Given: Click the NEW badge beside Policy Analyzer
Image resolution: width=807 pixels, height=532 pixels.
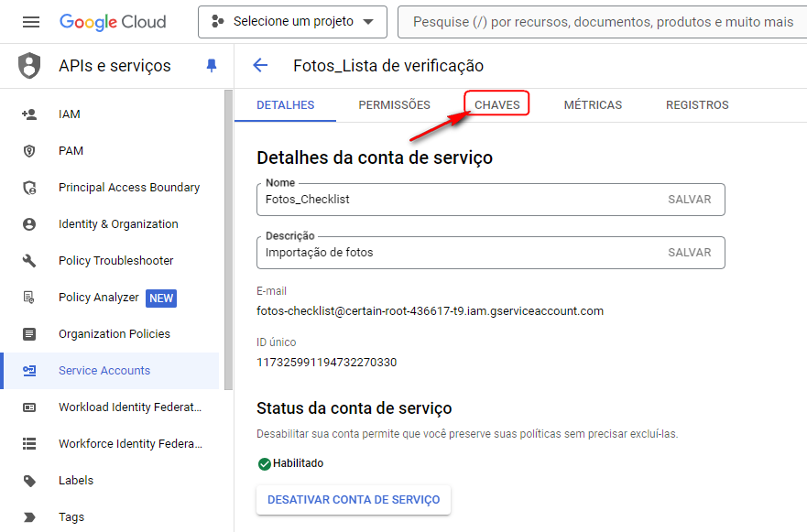Looking at the screenshot, I should [161, 298].
